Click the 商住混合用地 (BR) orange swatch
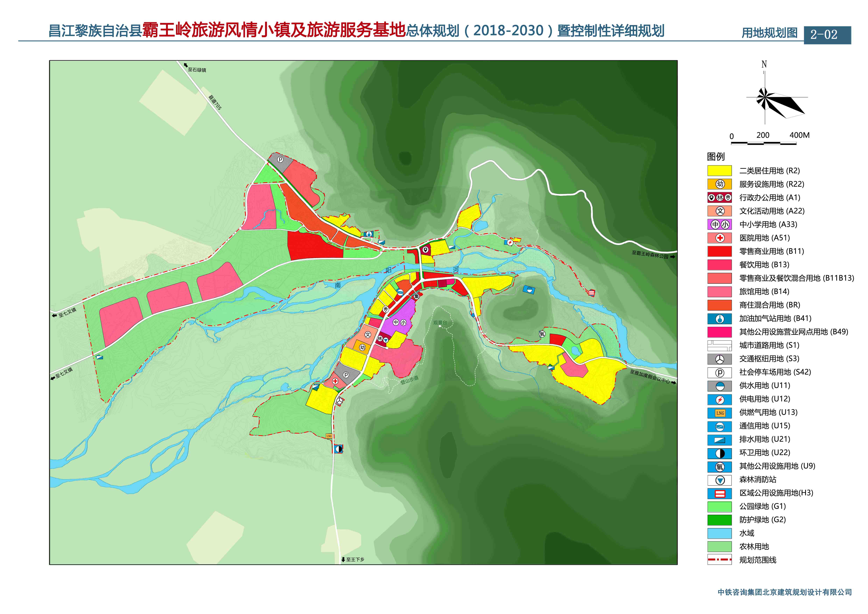 720,305
